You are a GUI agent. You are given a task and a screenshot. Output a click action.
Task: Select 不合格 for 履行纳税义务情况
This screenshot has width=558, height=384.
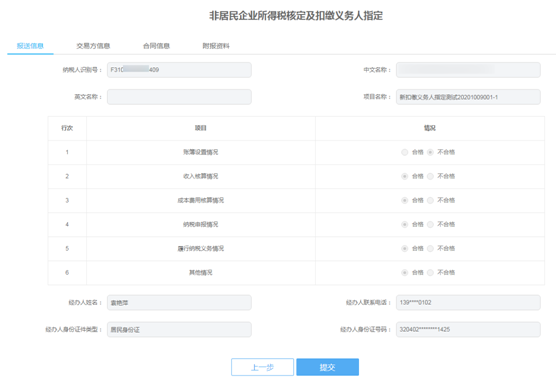point(430,249)
